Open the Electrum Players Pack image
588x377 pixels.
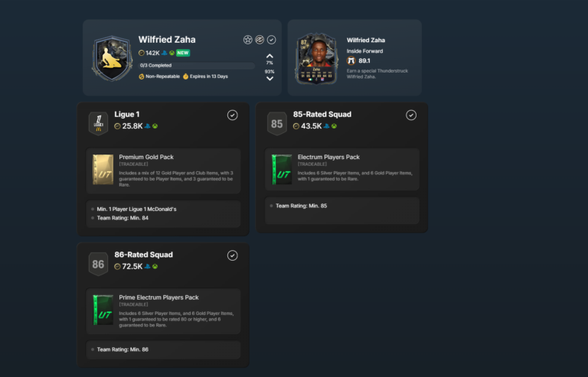coord(282,170)
